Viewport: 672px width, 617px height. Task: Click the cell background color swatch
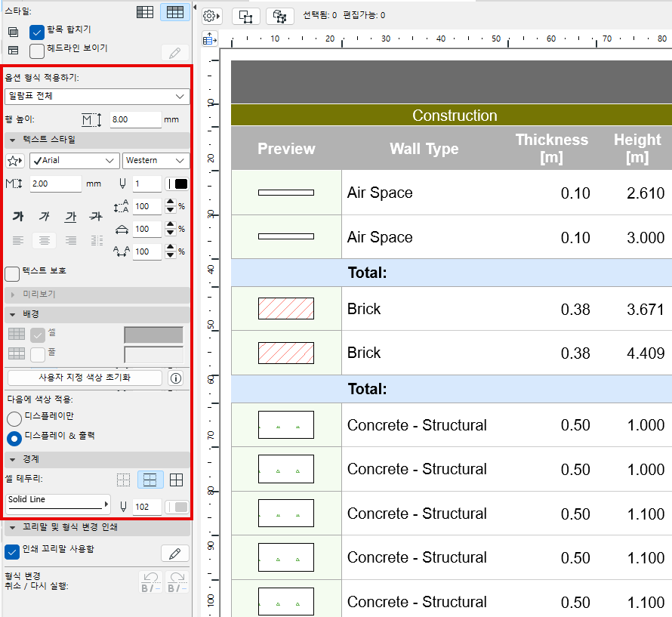click(153, 335)
